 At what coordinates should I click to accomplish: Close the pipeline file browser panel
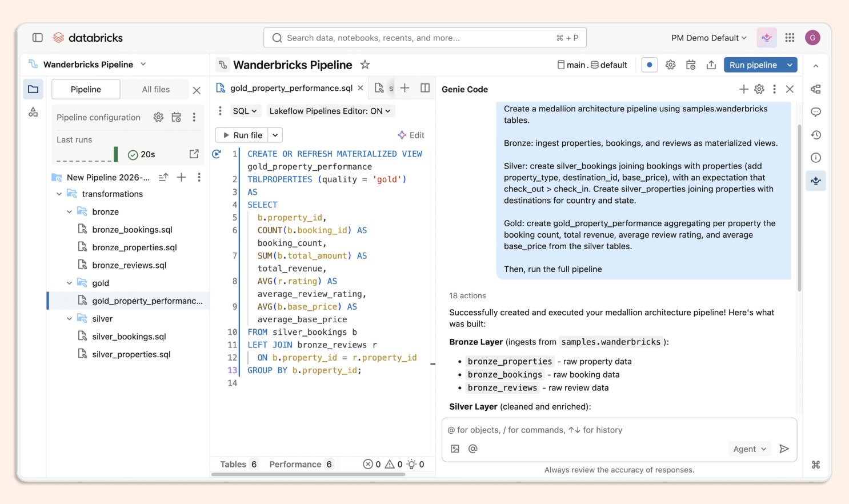197,90
